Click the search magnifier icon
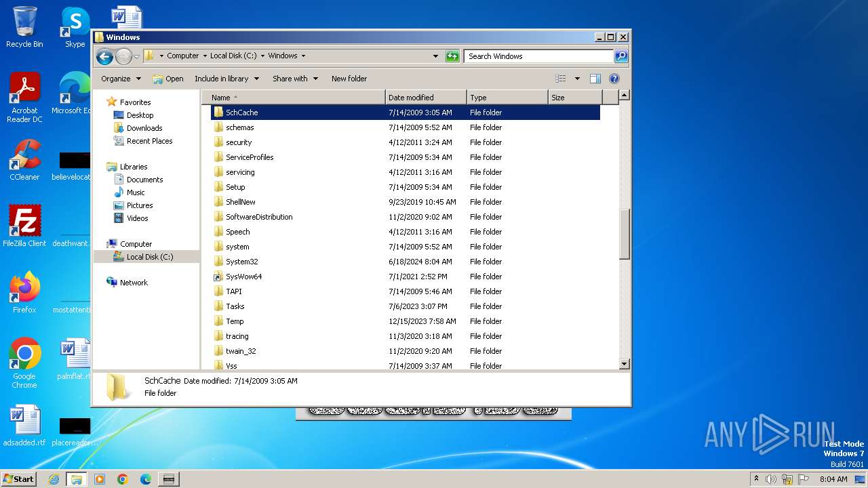Viewport: 868px width, 488px height. point(621,56)
